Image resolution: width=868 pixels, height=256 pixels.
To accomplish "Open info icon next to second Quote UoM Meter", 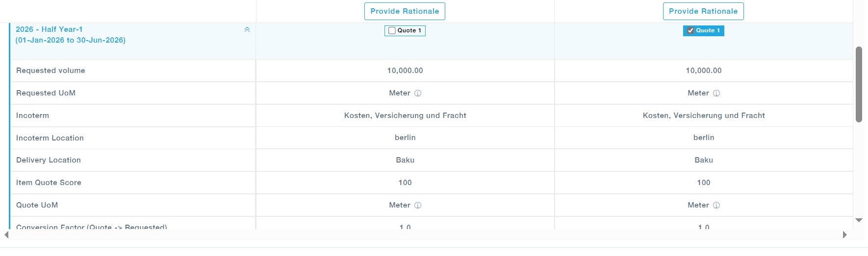I will (716, 205).
